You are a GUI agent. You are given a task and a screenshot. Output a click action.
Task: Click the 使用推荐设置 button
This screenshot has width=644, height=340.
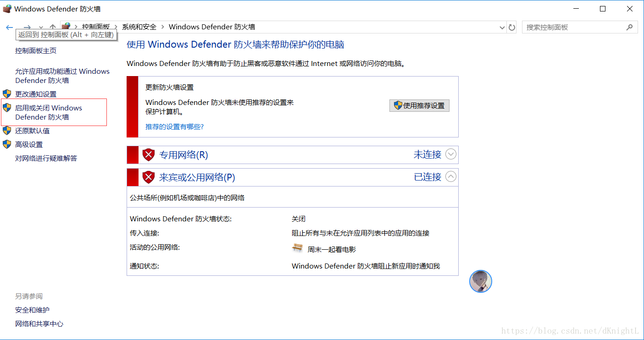pyautogui.click(x=419, y=105)
